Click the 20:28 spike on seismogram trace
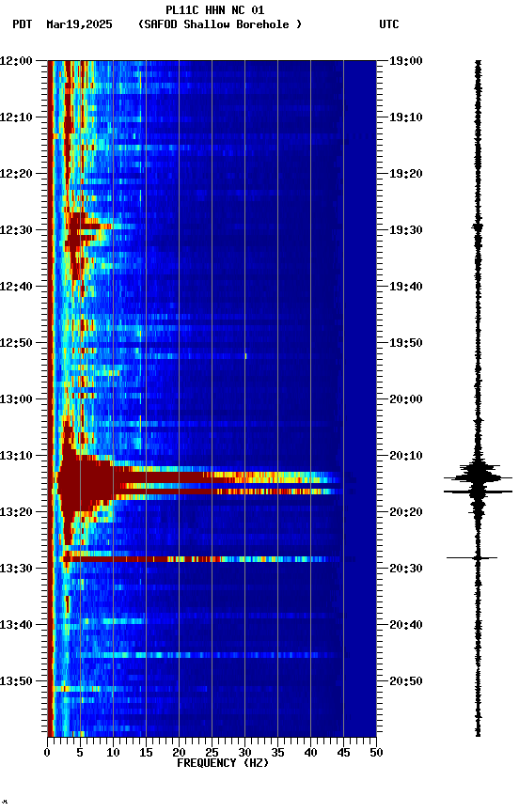The image size is (519, 812). (x=472, y=558)
